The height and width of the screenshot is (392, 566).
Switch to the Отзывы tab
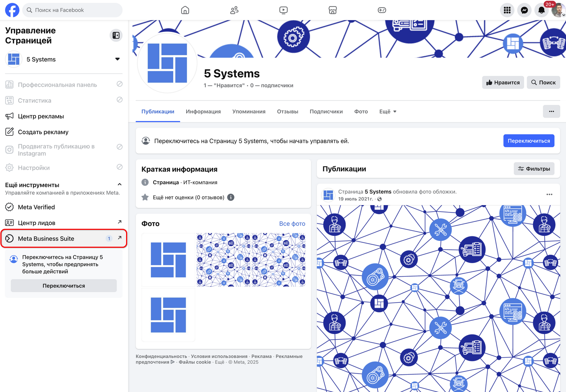pyautogui.click(x=287, y=112)
